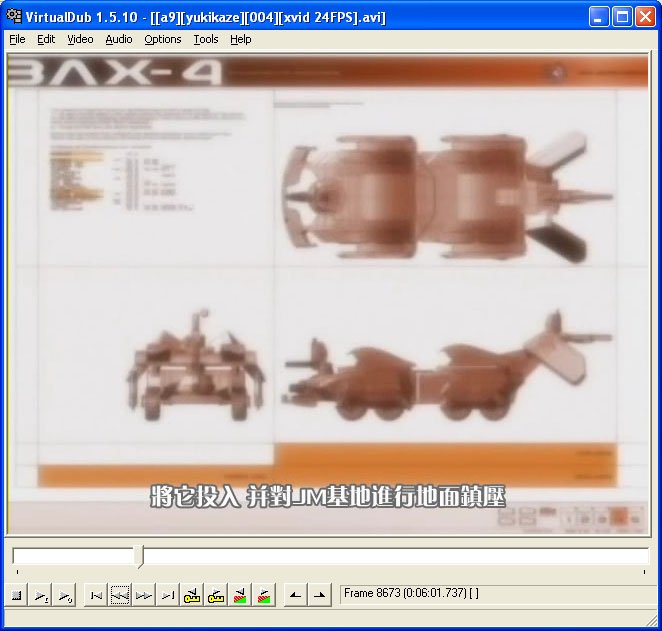The height and width of the screenshot is (631, 662).
Task: Click the Frame 8673 status text
Action: coord(411,593)
